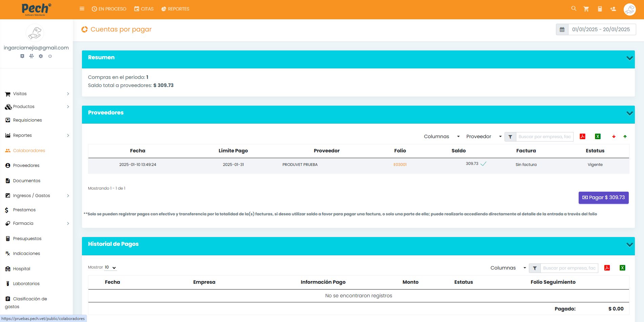Image resolution: width=644 pixels, height=322 pixels.
Task: Click the checkmark next to saldo 309.73
Action: 484,164
